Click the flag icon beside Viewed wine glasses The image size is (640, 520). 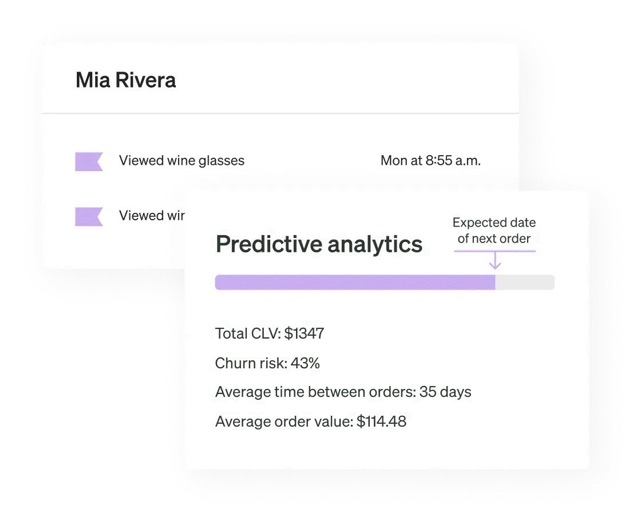coord(89,161)
